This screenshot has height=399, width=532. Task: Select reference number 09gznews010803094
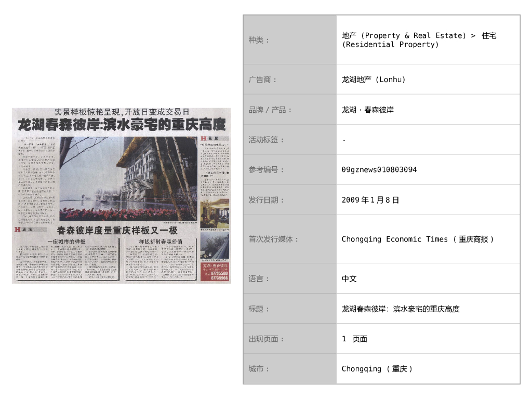click(x=379, y=170)
